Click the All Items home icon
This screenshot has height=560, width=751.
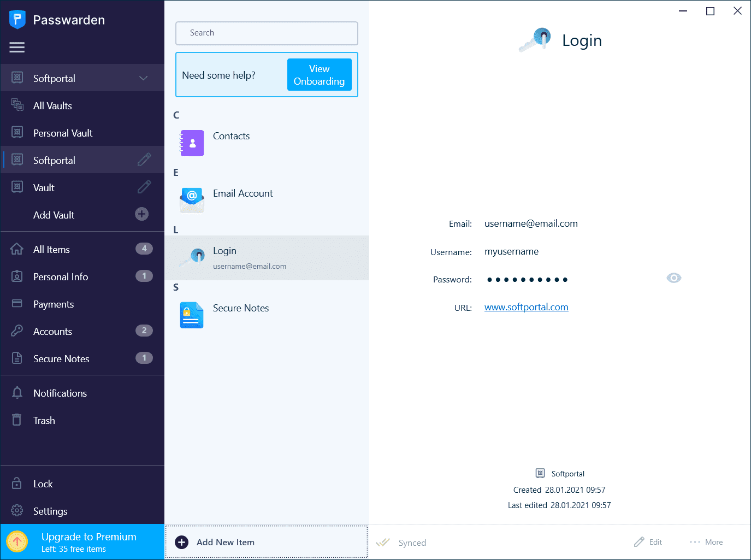pyautogui.click(x=17, y=249)
